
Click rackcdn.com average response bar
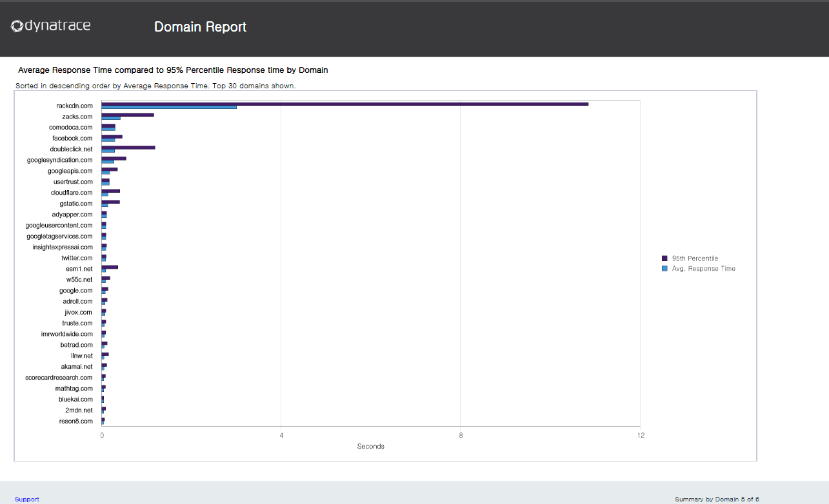[169, 107]
